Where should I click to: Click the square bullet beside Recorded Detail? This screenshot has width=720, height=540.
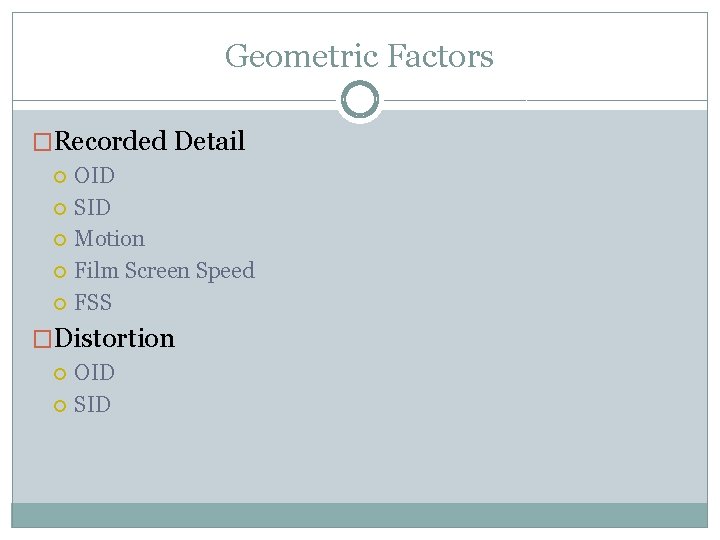point(42,142)
